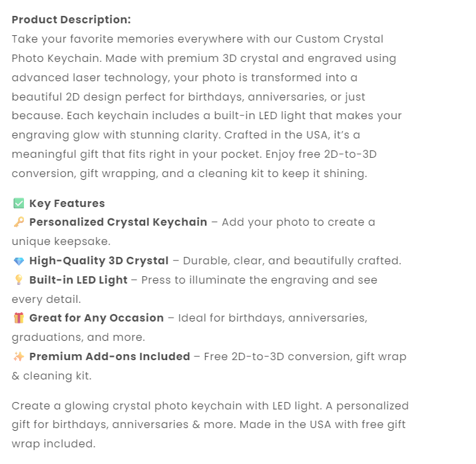Click the "Product Description:" heading

pos(71,20)
